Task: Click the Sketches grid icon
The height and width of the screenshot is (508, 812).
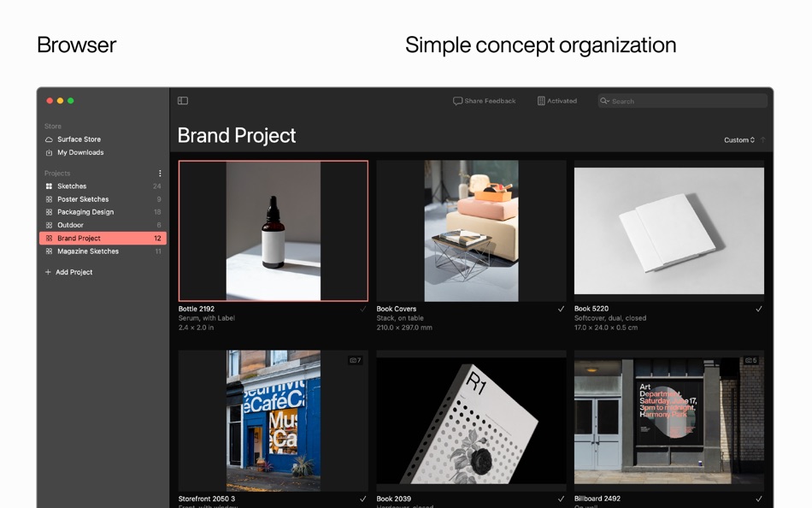Action: pyautogui.click(x=49, y=186)
